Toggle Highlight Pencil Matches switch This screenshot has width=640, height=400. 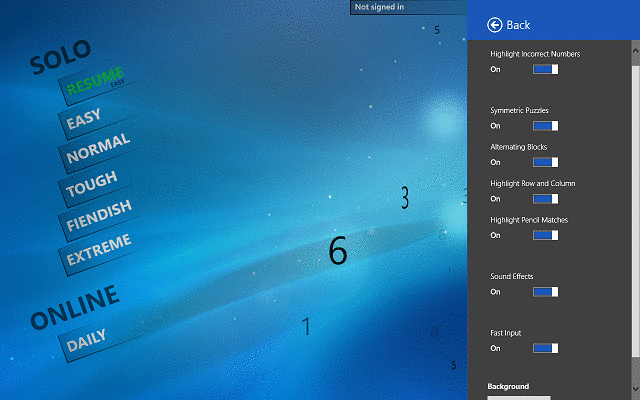click(545, 235)
